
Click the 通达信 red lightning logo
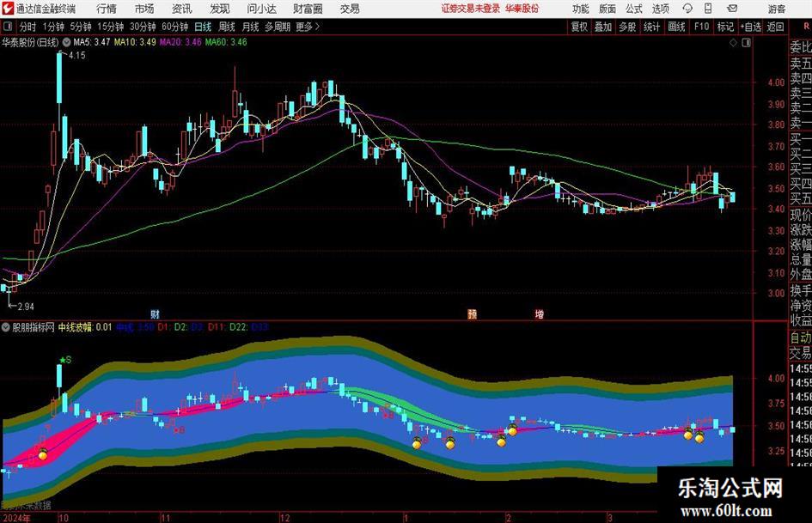tap(8, 9)
